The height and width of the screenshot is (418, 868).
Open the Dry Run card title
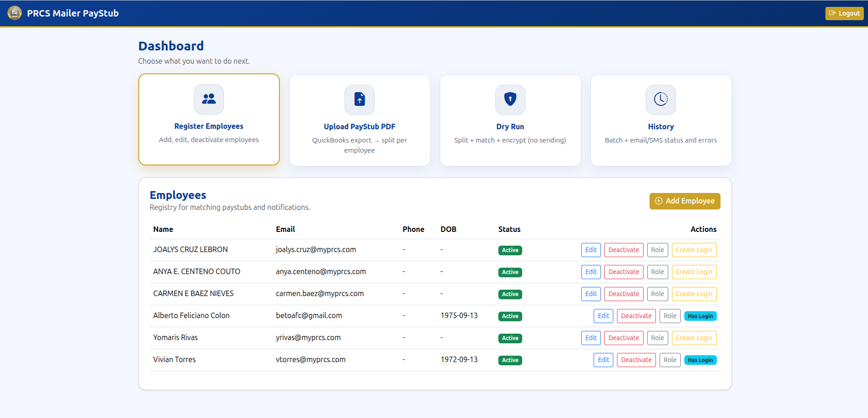(510, 126)
